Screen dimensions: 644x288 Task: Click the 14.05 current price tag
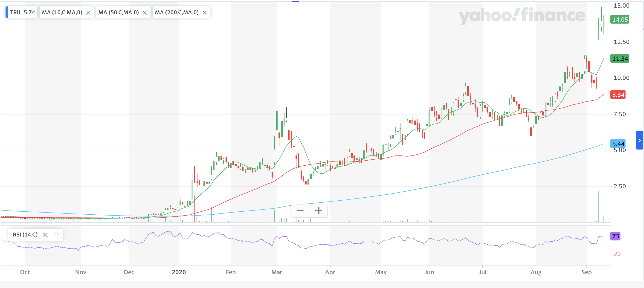pos(620,20)
